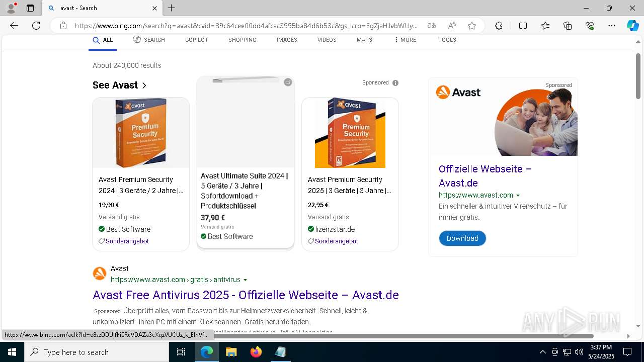The image size is (644, 362).
Task: Open the Windows Start menu
Action: point(12,352)
